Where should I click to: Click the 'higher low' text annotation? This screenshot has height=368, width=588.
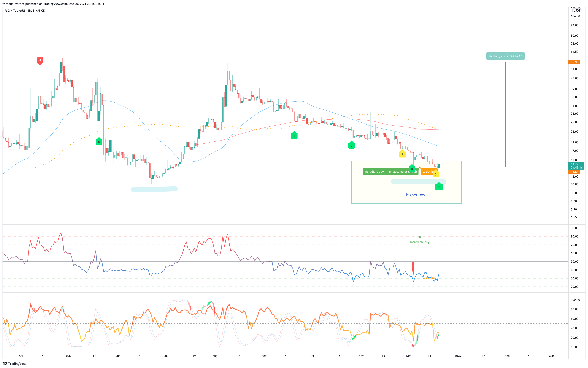pos(415,195)
